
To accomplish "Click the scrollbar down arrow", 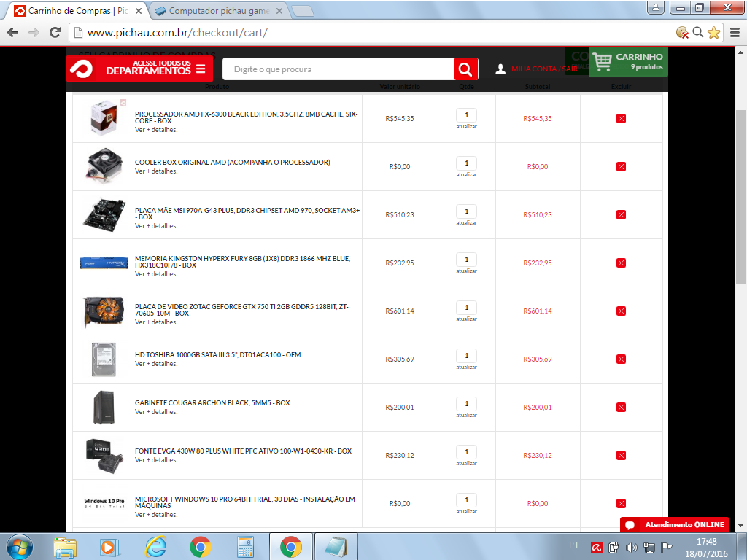I will (740, 526).
